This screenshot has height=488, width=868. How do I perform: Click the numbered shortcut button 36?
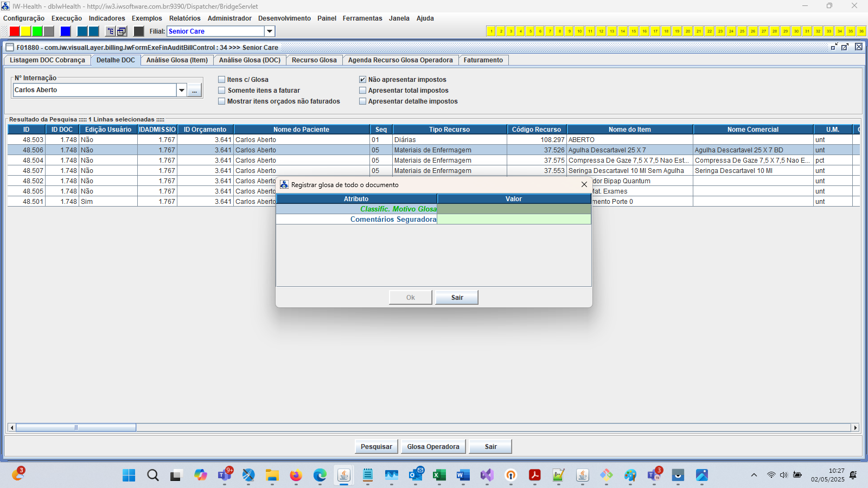861,31
